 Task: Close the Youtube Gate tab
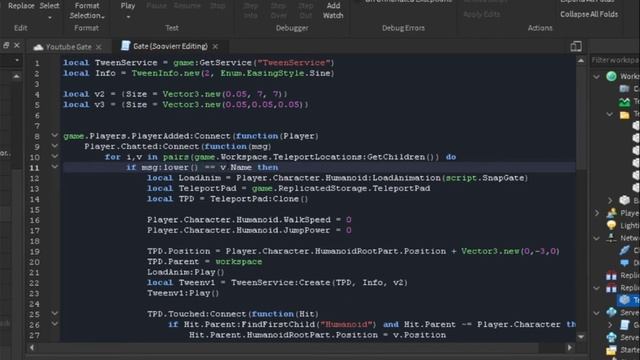point(98,47)
